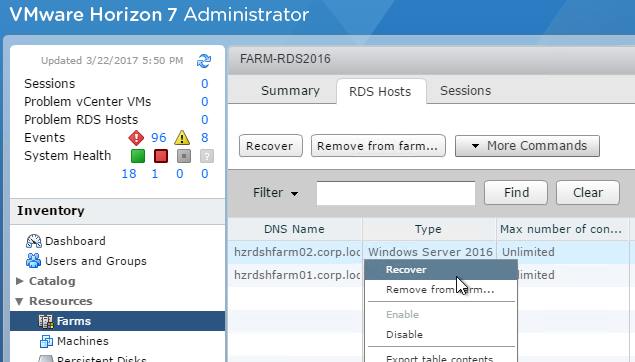Select the Dashboard inventory item
Screen dimensions: 635x362
click(75, 241)
